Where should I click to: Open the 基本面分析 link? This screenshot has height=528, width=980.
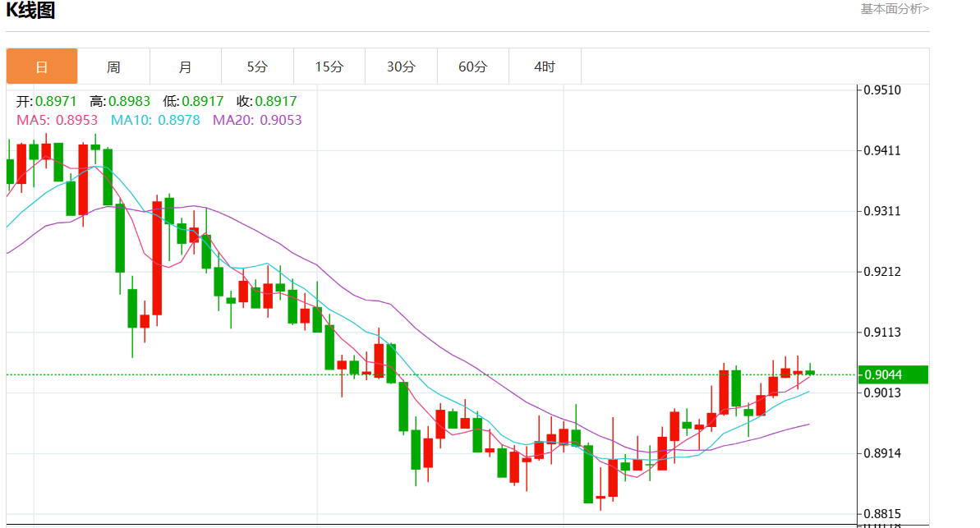tap(895, 9)
